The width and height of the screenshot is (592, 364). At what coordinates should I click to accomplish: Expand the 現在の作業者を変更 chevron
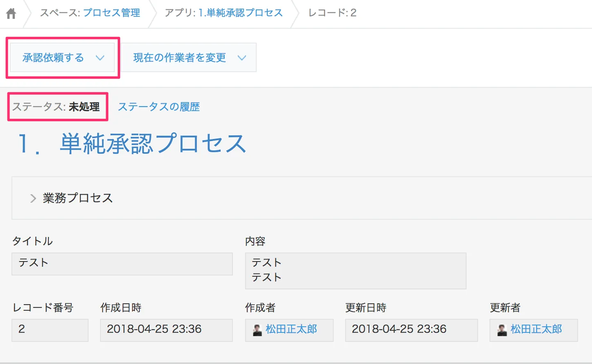pos(242,58)
